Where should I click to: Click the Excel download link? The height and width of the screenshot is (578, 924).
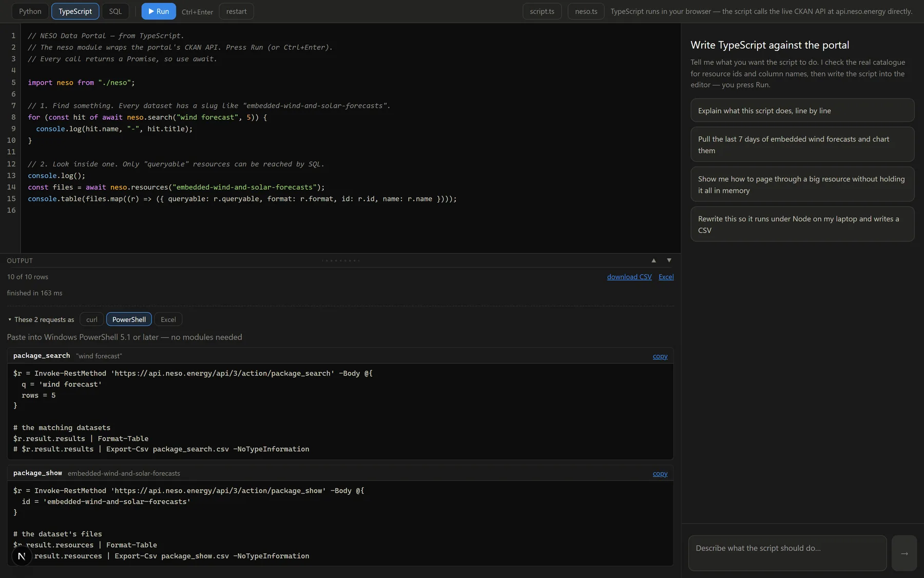pos(666,277)
